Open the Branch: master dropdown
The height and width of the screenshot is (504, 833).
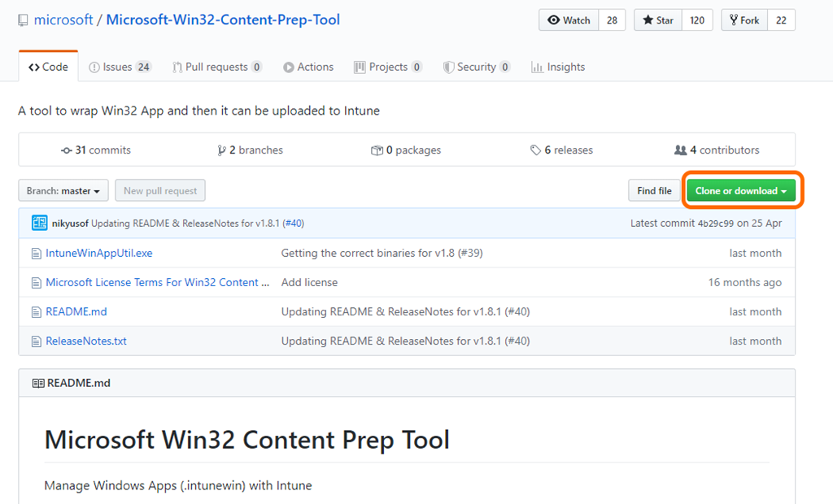[x=63, y=191]
